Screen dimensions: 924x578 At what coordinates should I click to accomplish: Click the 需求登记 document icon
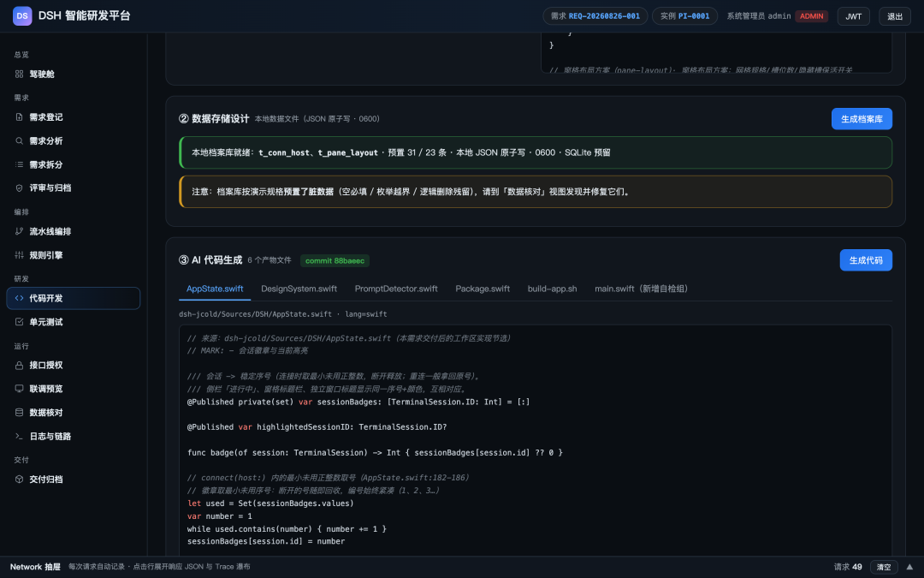click(19, 117)
